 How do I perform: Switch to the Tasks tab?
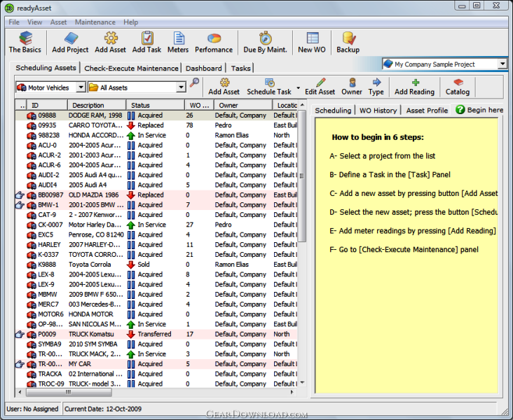(x=241, y=69)
